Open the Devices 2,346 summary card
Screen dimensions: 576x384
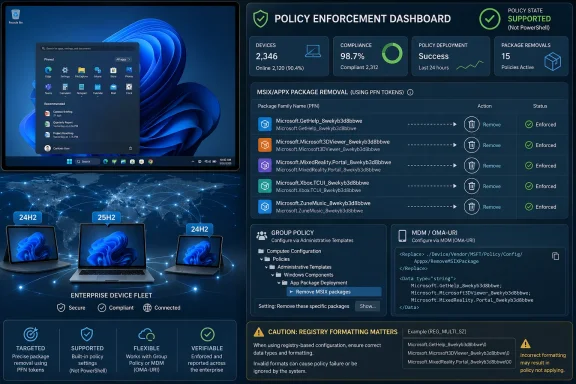289,56
